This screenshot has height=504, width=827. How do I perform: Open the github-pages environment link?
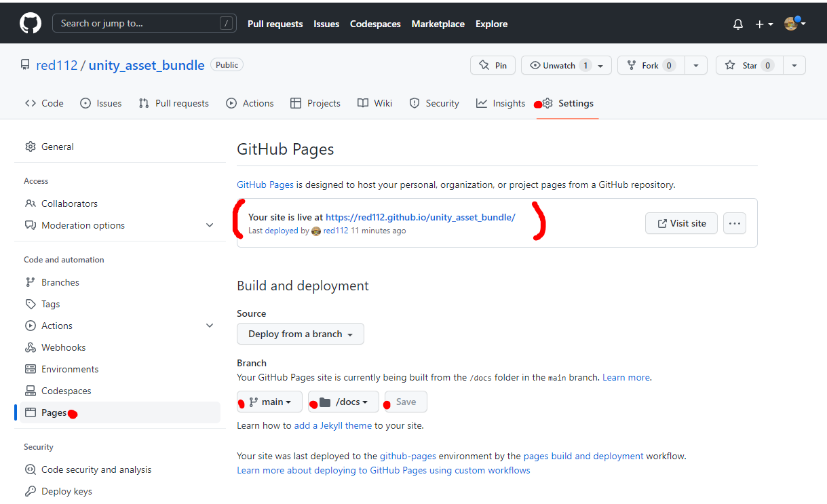408,456
